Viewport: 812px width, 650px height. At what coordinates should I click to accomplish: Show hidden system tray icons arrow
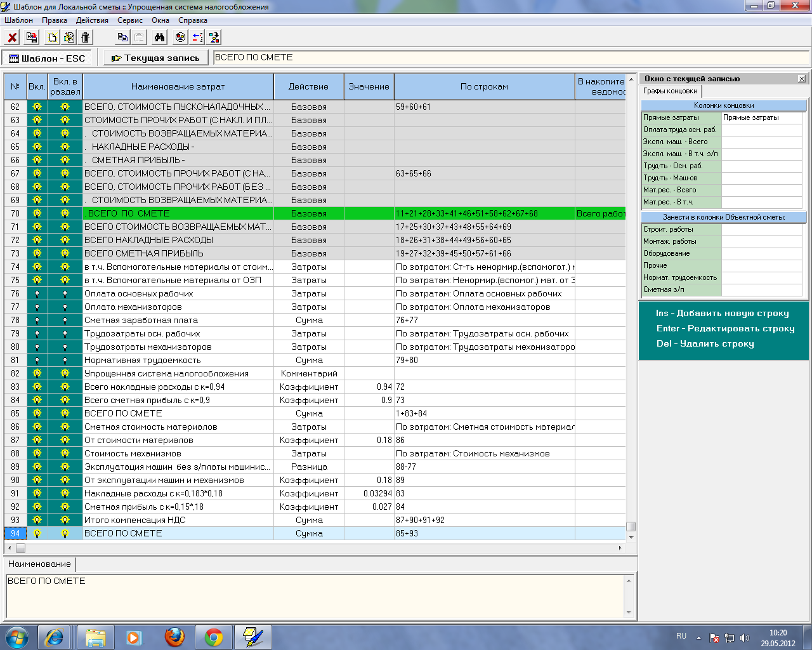click(698, 637)
